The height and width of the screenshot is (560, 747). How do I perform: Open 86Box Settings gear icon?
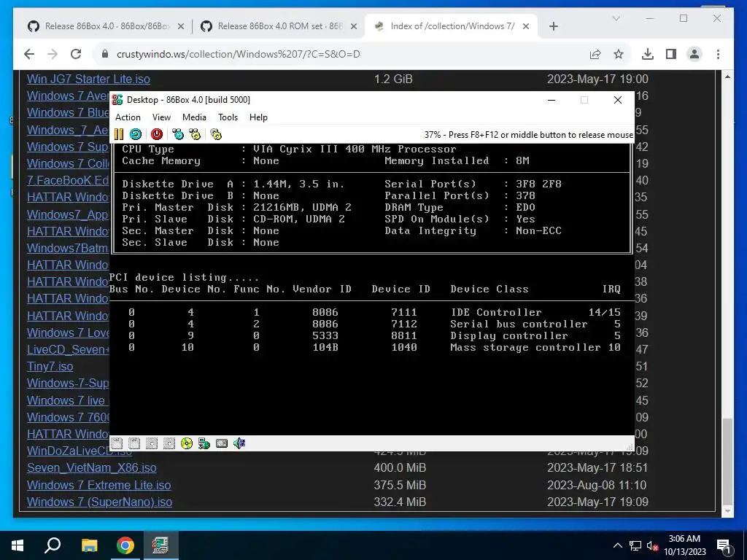tap(216, 134)
